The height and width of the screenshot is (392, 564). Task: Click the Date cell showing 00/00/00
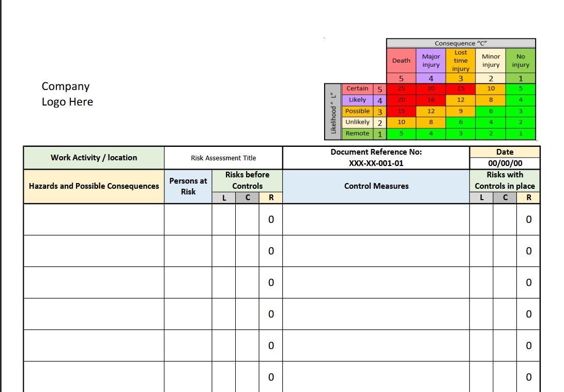tap(505, 163)
